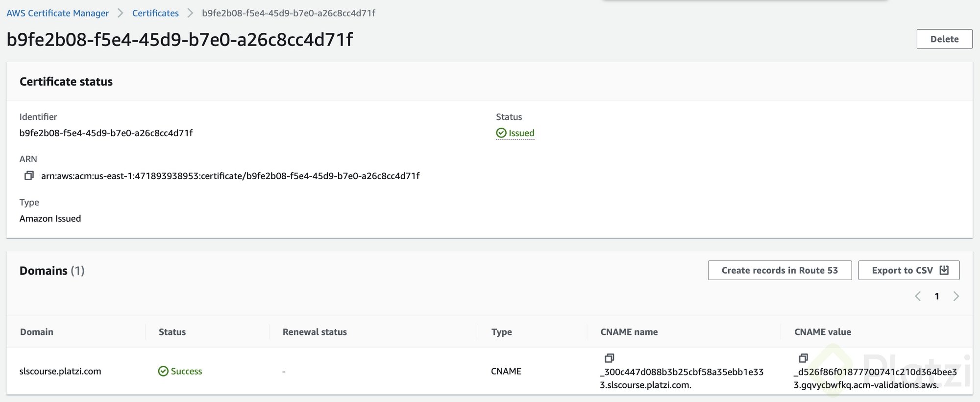Image resolution: width=980 pixels, height=402 pixels.
Task: Click the download icon on Export to CSV
Action: click(944, 270)
